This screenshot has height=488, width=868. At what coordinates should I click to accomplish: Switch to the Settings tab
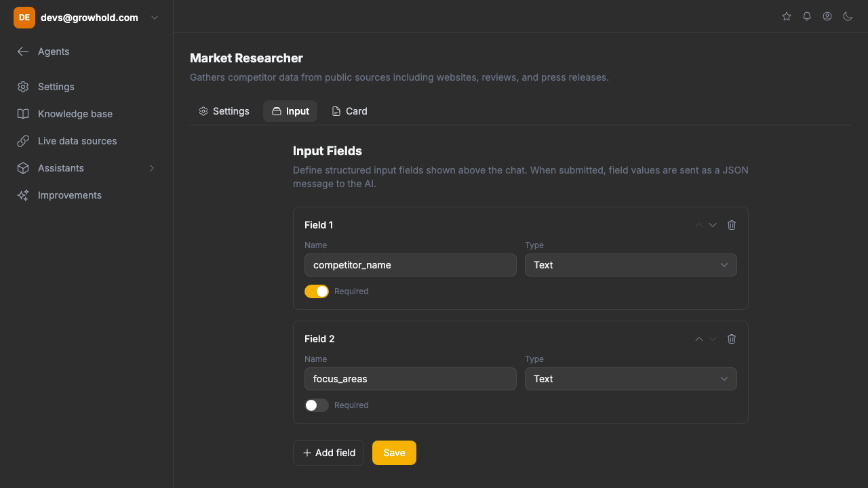pyautogui.click(x=224, y=110)
